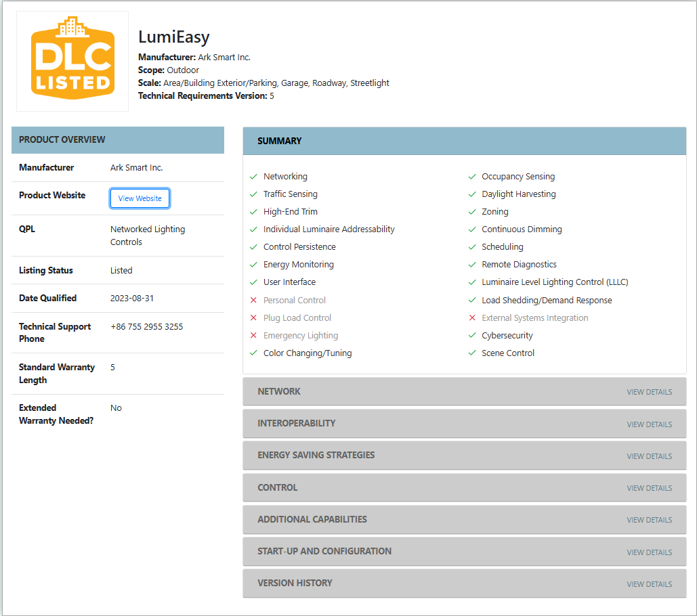Click the green checkmark beside Networking

click(x=253, y=177)
